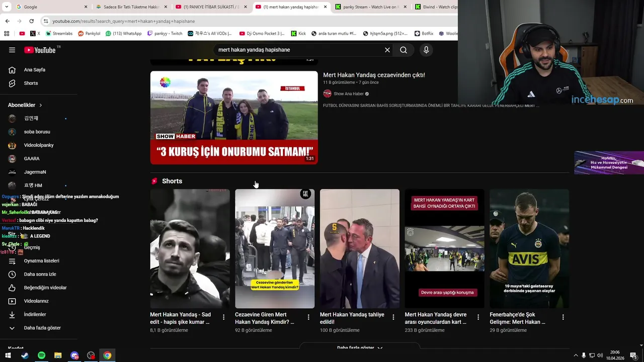Open the WhatsApp bookmark

coord(123,34)
